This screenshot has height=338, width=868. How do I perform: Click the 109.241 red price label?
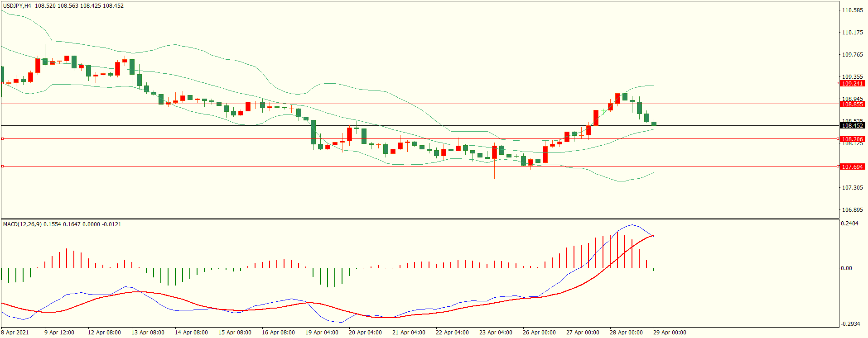coord(852,84)
